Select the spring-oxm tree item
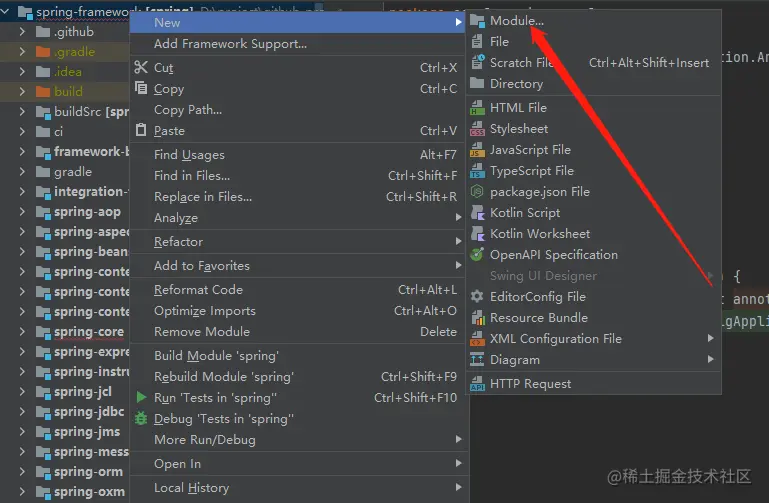The width and height of the screenshot is (769, 503). tap(89, 492)
